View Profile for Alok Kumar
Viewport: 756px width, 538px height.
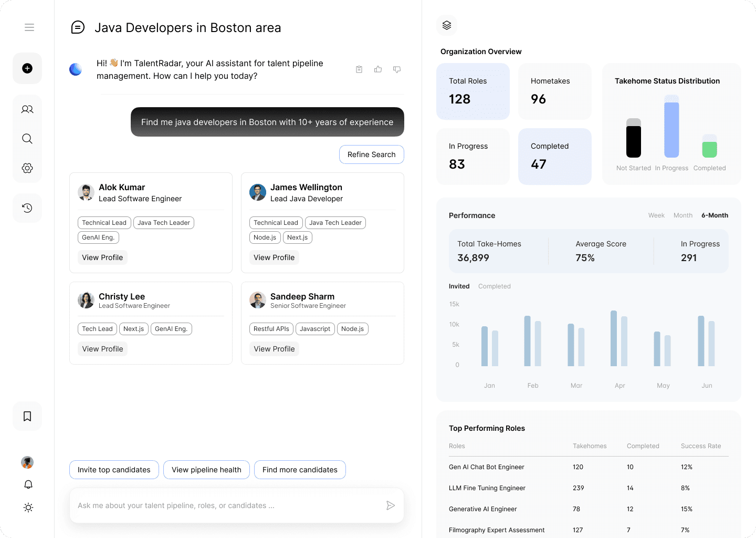coord(102,257)
